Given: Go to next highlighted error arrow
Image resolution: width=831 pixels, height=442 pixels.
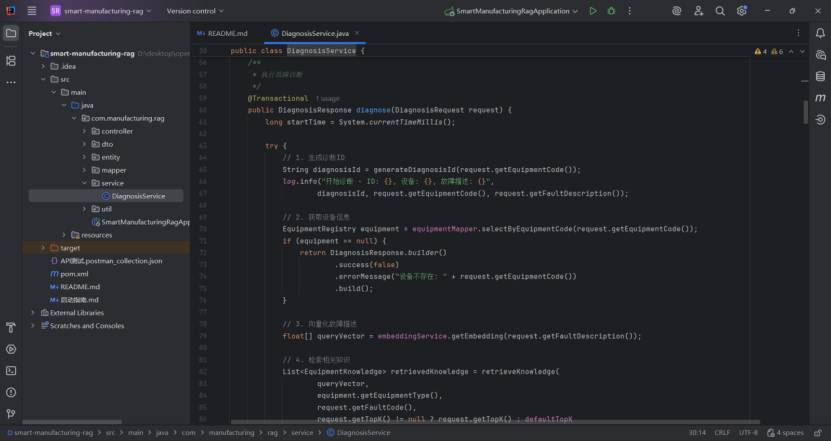Looking at the screenshot, I should [802, 51].
